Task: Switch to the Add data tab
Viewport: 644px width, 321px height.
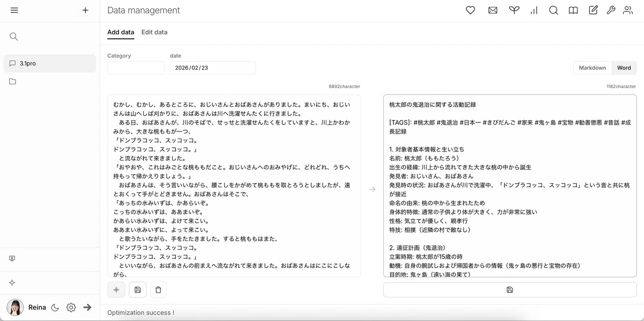Action: 121,32
